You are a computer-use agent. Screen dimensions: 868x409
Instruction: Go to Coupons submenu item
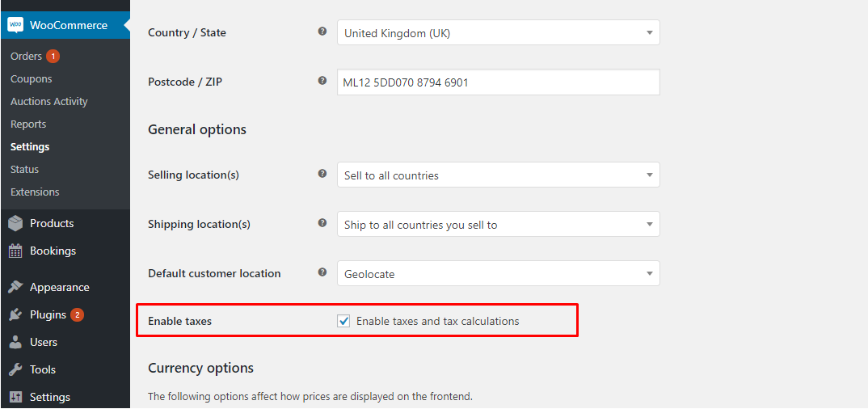pyautogui.click(x=31, y=79)
